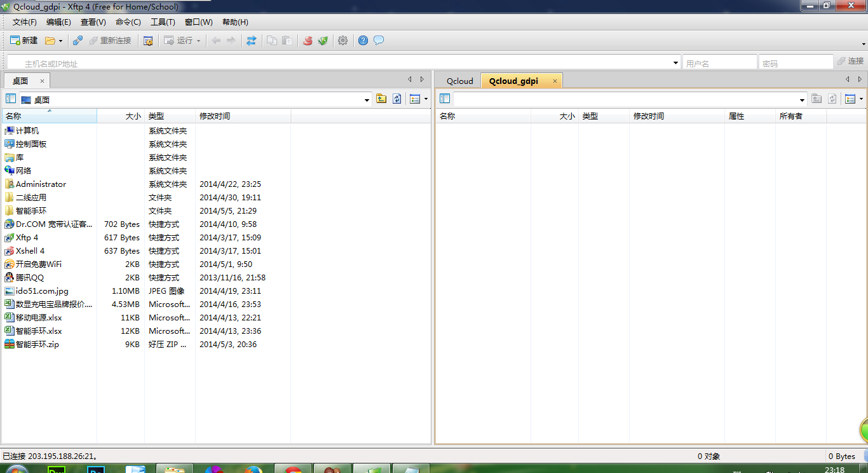Click the back arrow in the toolbar

click(216, 41)
